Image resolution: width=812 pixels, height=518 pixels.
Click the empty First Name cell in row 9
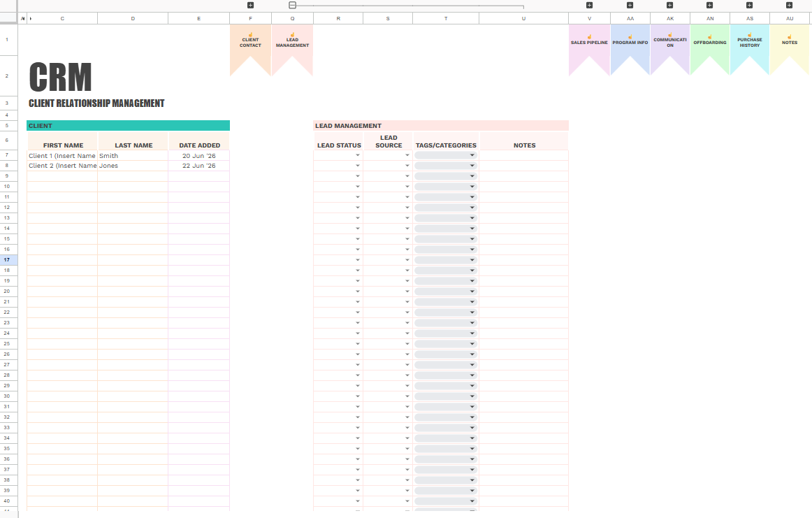pos(62,176)
